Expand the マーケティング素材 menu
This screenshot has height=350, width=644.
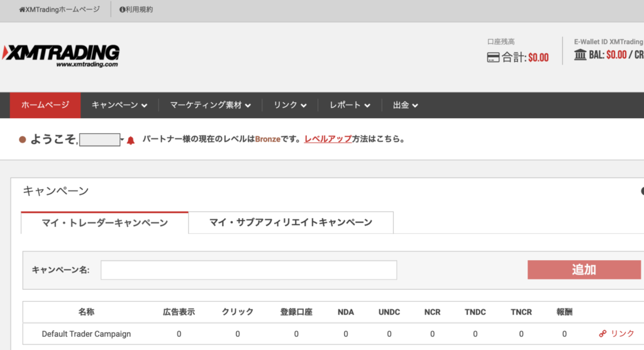point(210,105)
